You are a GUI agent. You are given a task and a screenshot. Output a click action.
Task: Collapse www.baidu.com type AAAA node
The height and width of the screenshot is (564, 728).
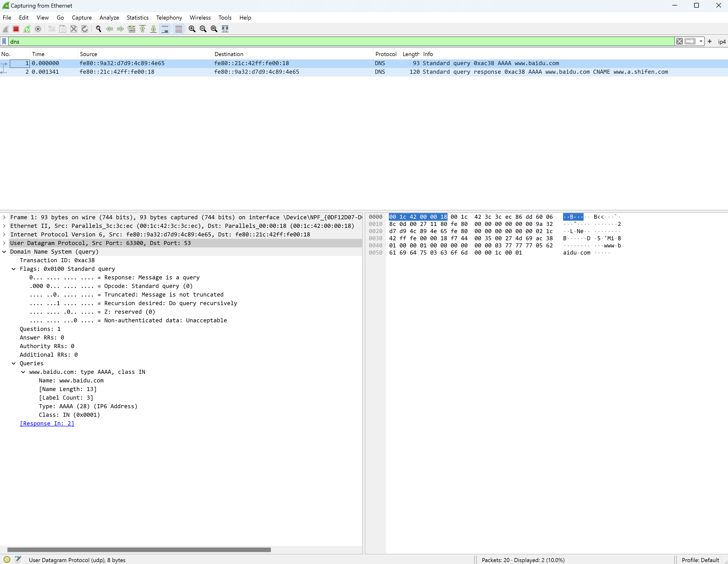[x=23, y=372]
